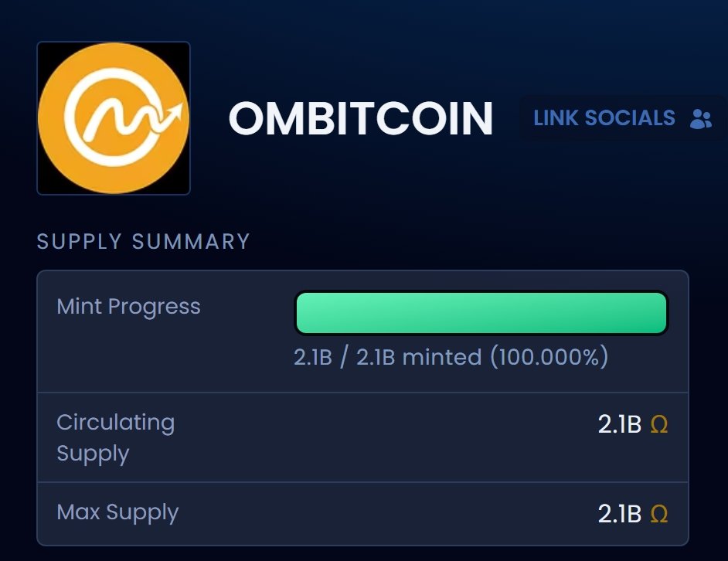Click the people icon beside LINK SOCIALS

pyautogui.click(x=700, y=119)
